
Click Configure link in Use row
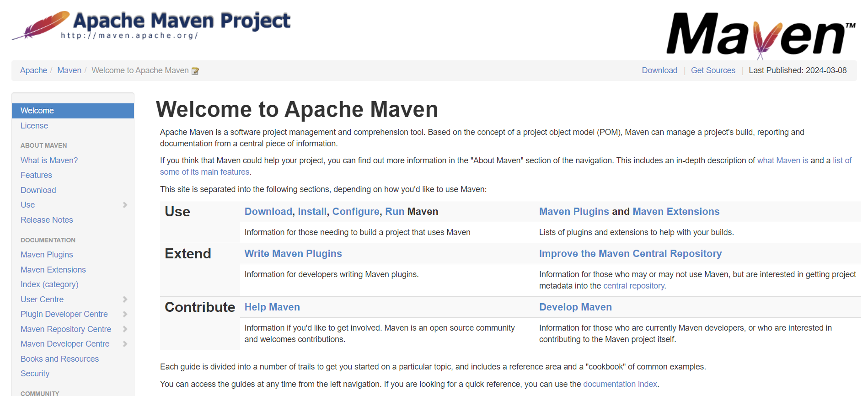point(356,212)
